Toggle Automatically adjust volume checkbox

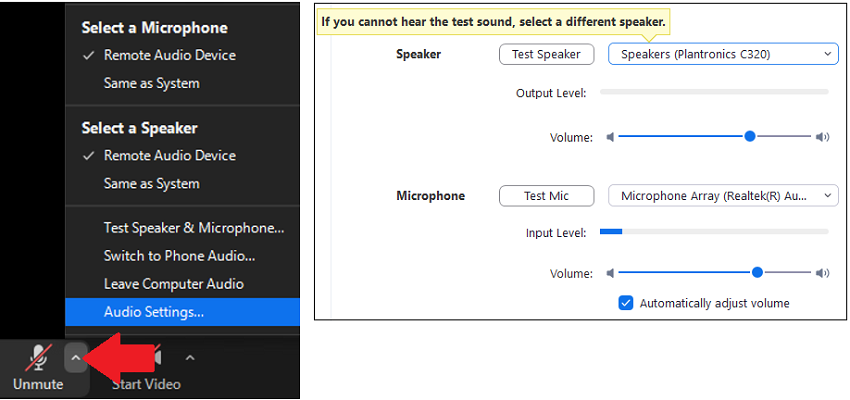[x=626, y=303]
